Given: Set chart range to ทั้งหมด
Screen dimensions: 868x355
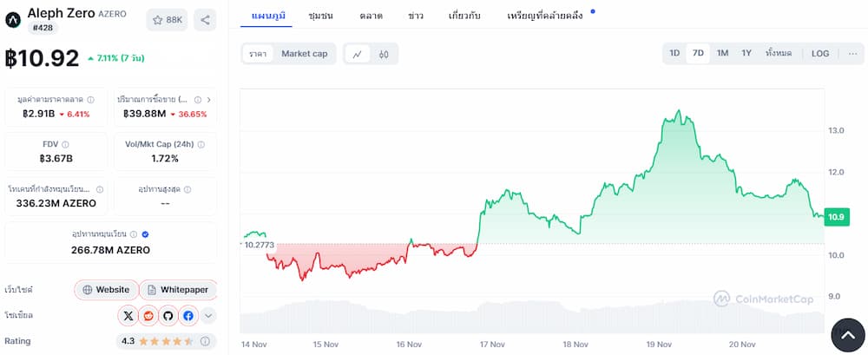Looking at the screenshot, I should [x=779, y=54].
